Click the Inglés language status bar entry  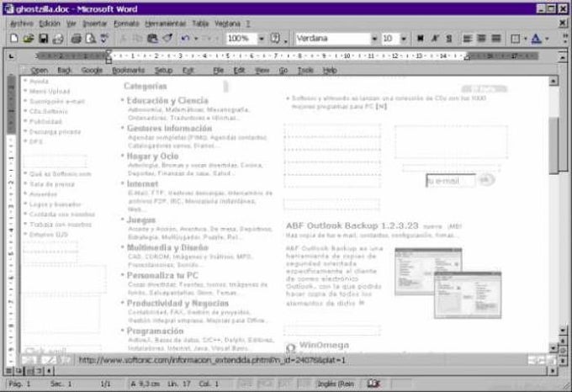pos(336,384)
